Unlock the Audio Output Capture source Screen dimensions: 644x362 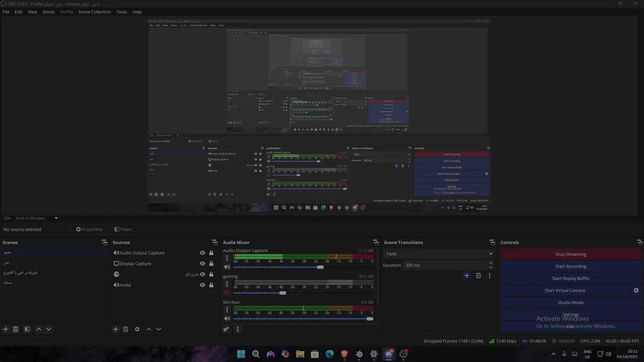pyautogui.click(x=211, y=253)
